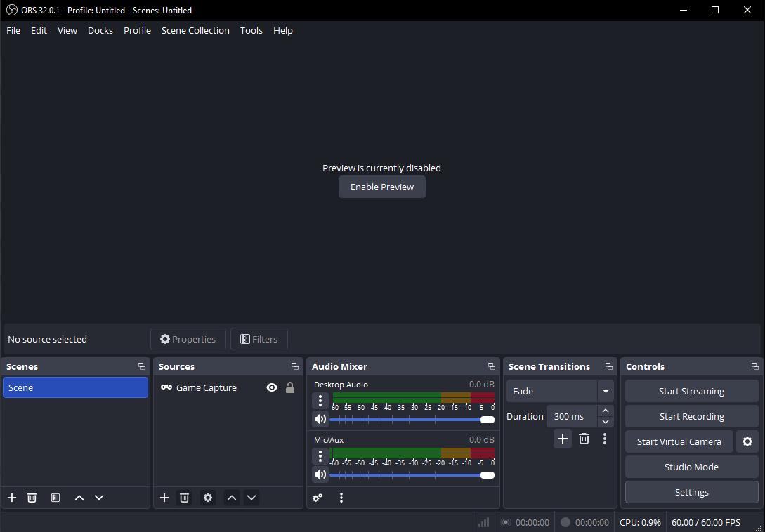This screenshot has width=765, height=532.
Task: Open source properties gear in the Sources toolbar
Action: tap(208, 498)
